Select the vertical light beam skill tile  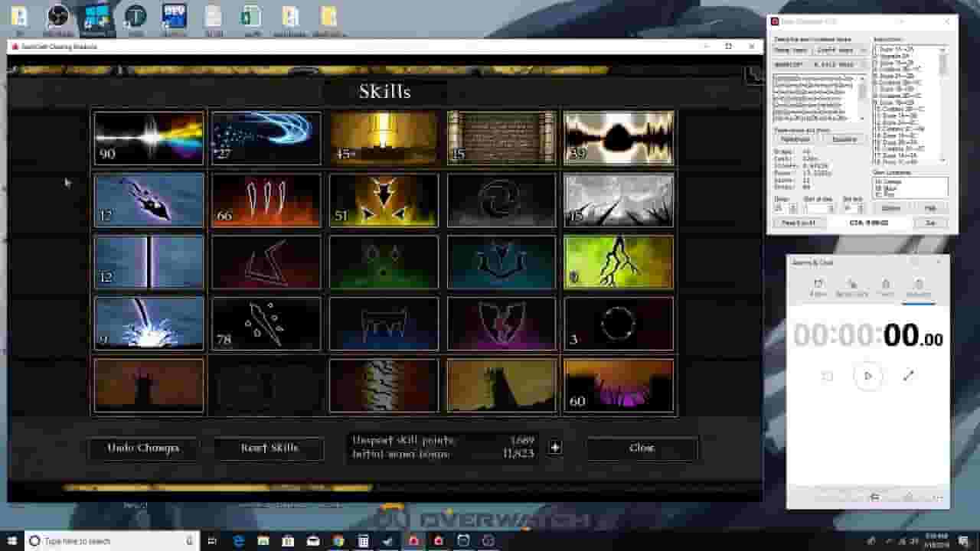point(149,262)
